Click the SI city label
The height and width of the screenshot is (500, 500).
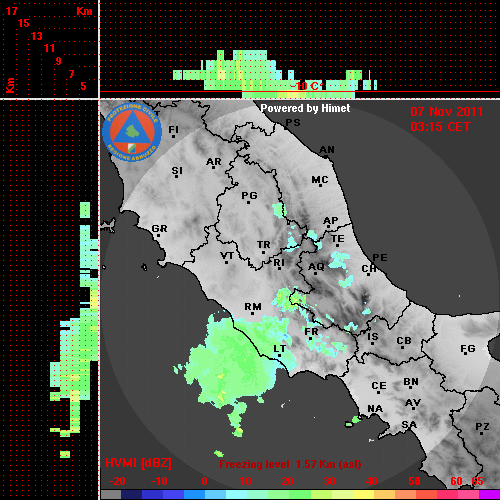177,171
